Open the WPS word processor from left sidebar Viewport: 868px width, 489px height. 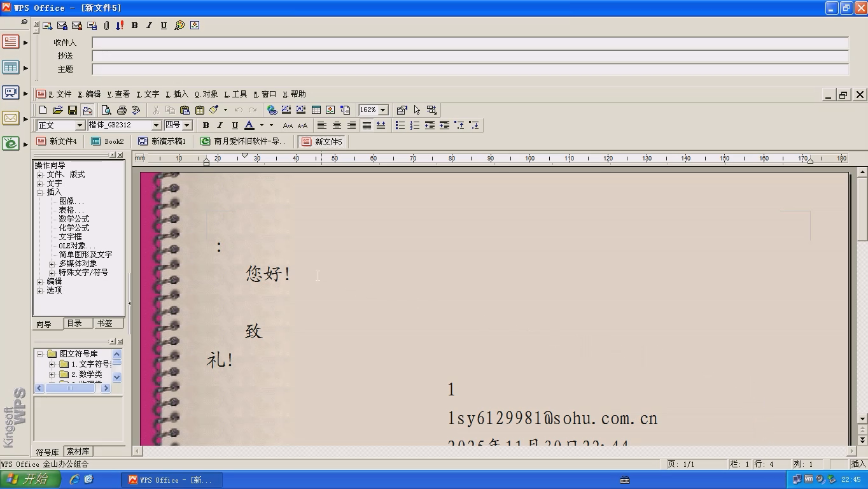click(10, 42)
